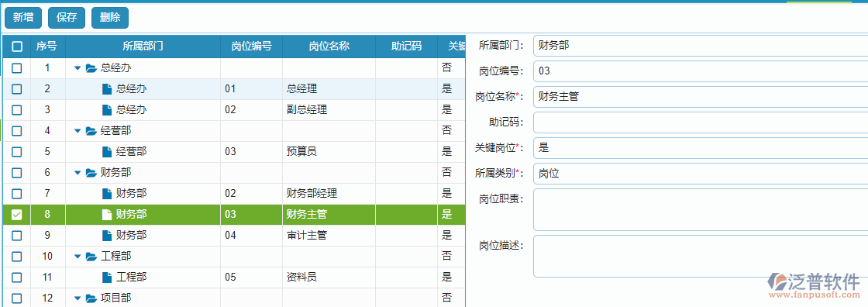
Task: Select the 财务部经理 position name cell
Action: pyautogui.click(x=329, y=193)
